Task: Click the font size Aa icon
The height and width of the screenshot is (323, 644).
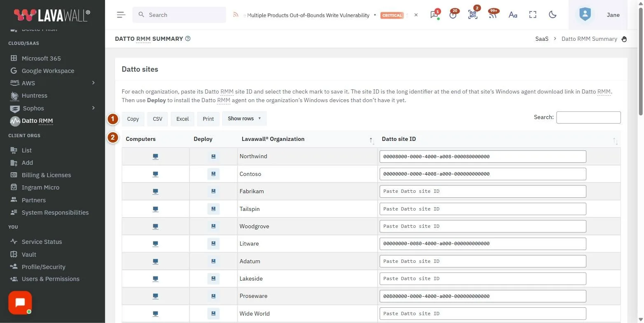Action: click(x=513, y=15)
